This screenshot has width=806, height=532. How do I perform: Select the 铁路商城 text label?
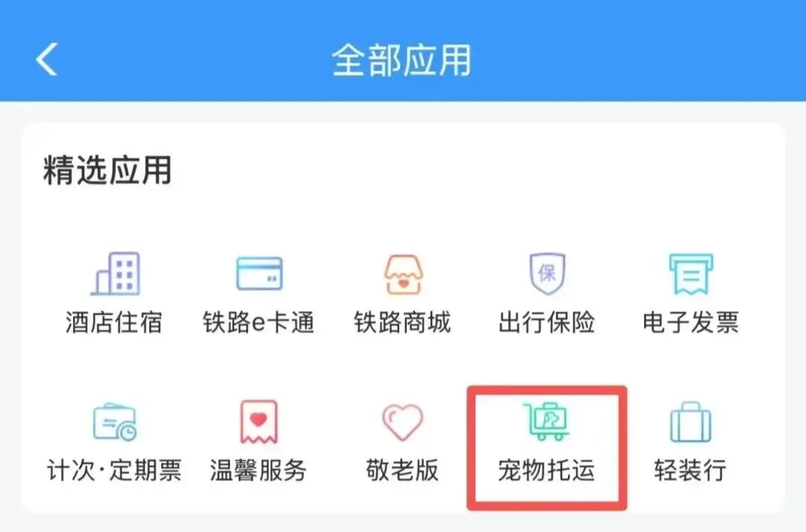pos(402,323)
